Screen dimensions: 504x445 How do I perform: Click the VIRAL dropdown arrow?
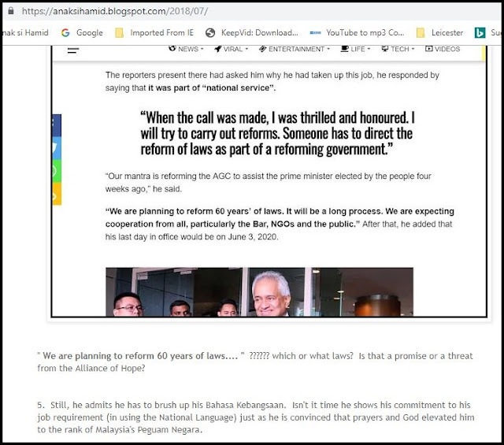coord(246,49)
